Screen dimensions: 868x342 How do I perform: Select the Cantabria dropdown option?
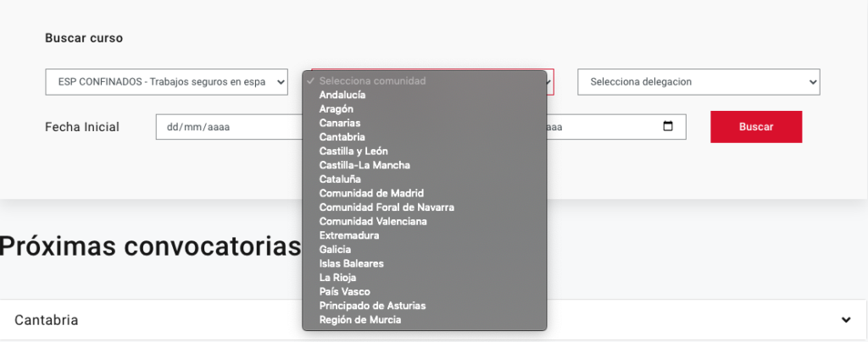342,137
